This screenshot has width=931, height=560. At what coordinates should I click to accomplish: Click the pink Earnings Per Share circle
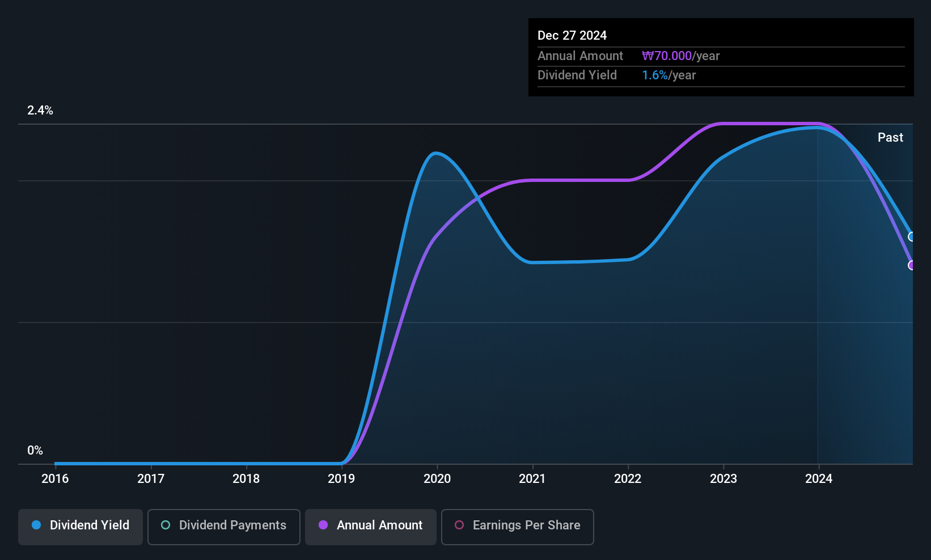click(459, 525)
